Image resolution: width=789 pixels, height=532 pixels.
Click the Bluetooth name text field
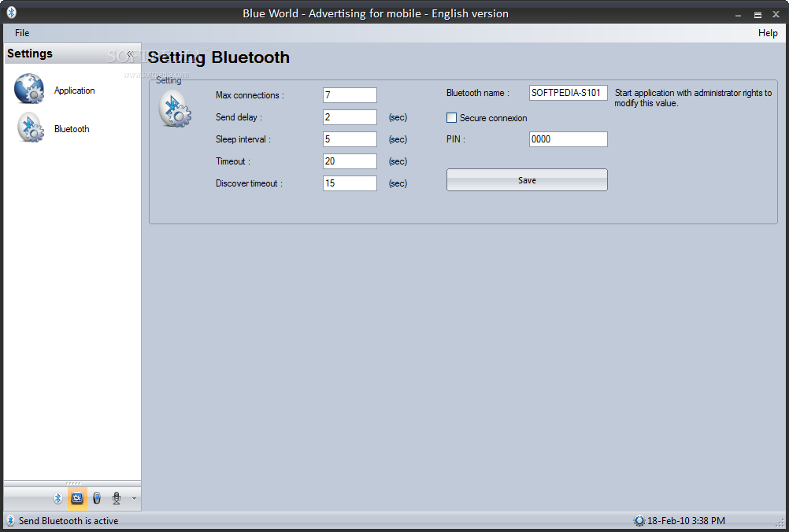568,93
